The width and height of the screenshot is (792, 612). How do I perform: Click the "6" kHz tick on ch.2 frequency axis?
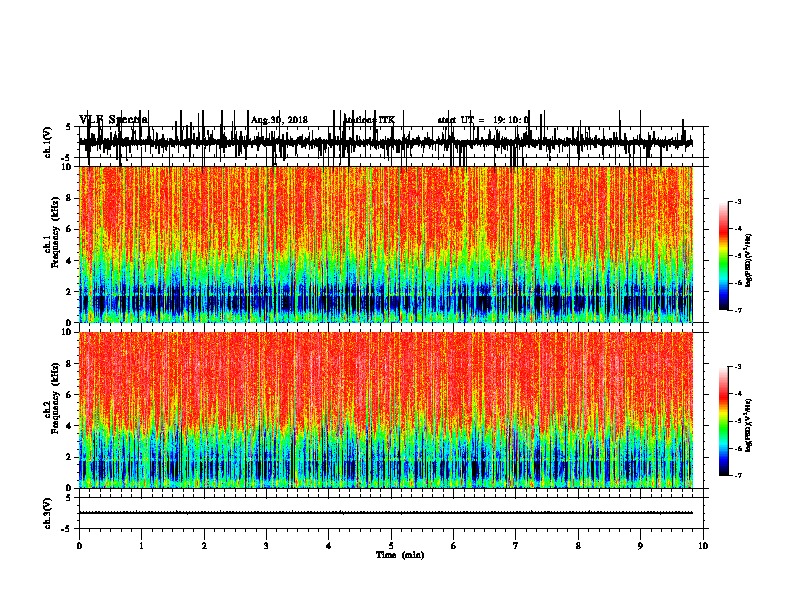coord(70,395)
